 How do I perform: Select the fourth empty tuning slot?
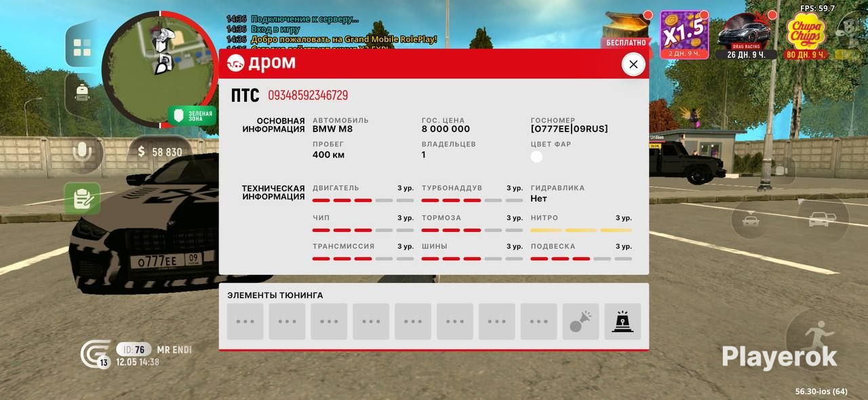[x=371, y=321]
